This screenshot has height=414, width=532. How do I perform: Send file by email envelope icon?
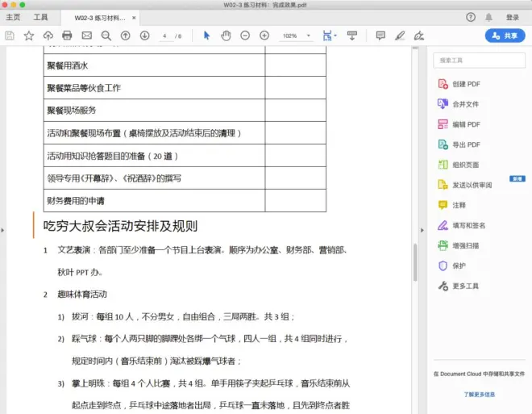click(86, 36)
